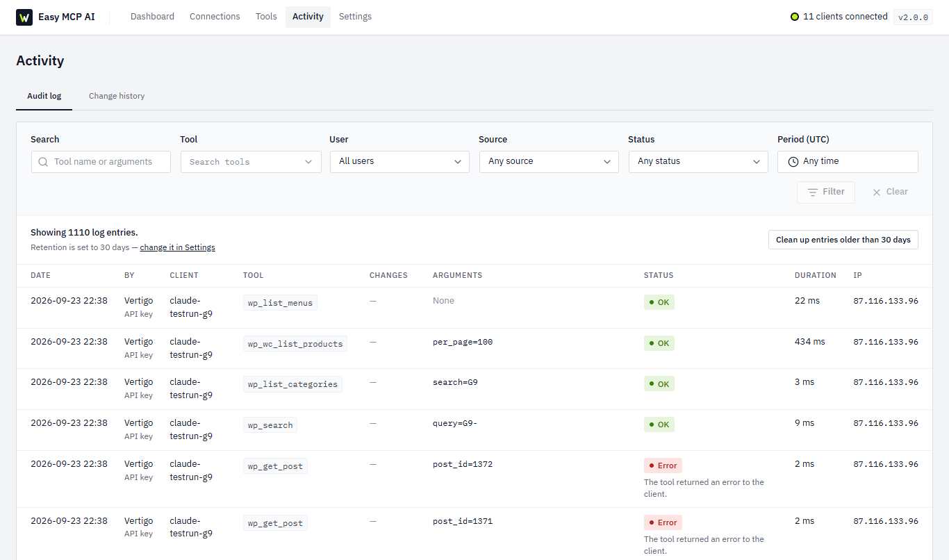949x560 pixels.
Task: Click the Error badge for post_id=1371
Action: pos(663,522)
